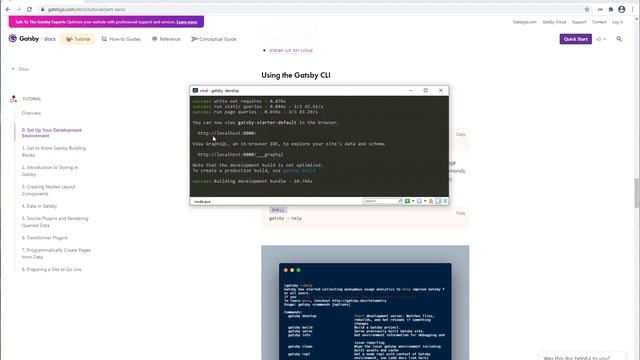640x360 pixels.
Task: Reload the page with the refresh icon
Action: point(29,9)
